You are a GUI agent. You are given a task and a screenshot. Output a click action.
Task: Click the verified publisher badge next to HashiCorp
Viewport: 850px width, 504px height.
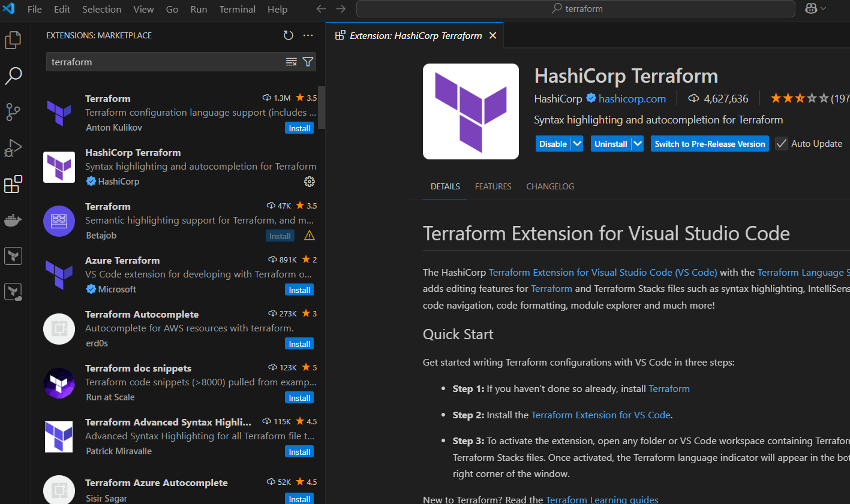(x=591, y=98)
